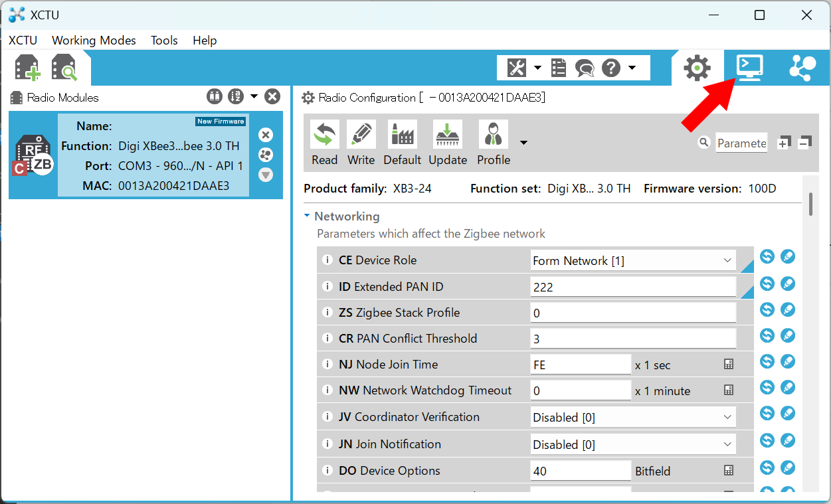Switch to Consoles working mode tab

tap(750, 68)
